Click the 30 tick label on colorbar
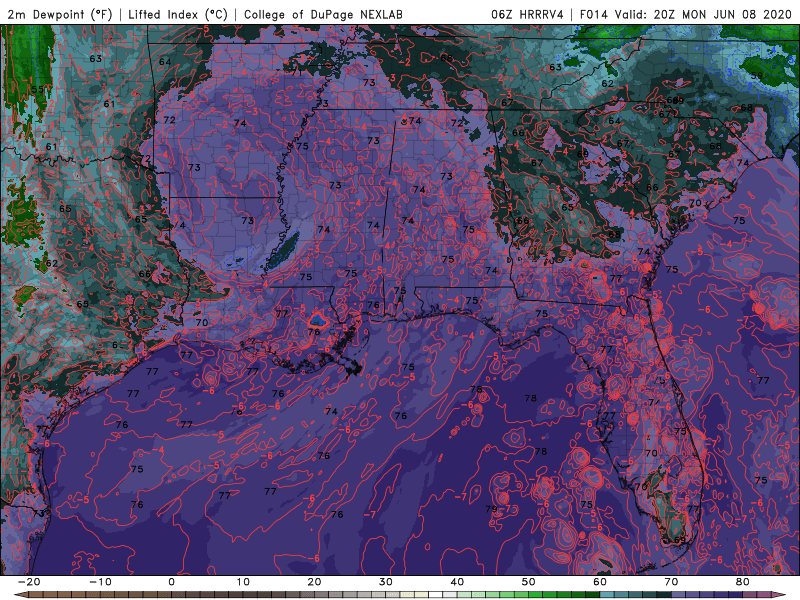This screenshot has height=600, width=800. tap(386, 582)
